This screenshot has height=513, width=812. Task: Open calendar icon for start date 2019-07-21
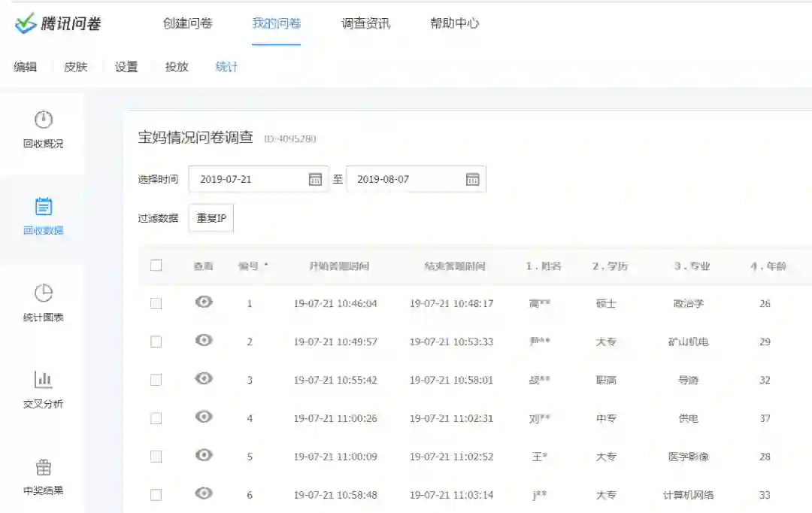point(315,179)
